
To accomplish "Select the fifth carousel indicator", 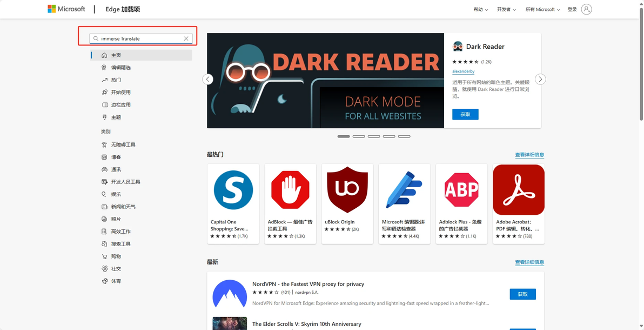I will tap(404, 136).
